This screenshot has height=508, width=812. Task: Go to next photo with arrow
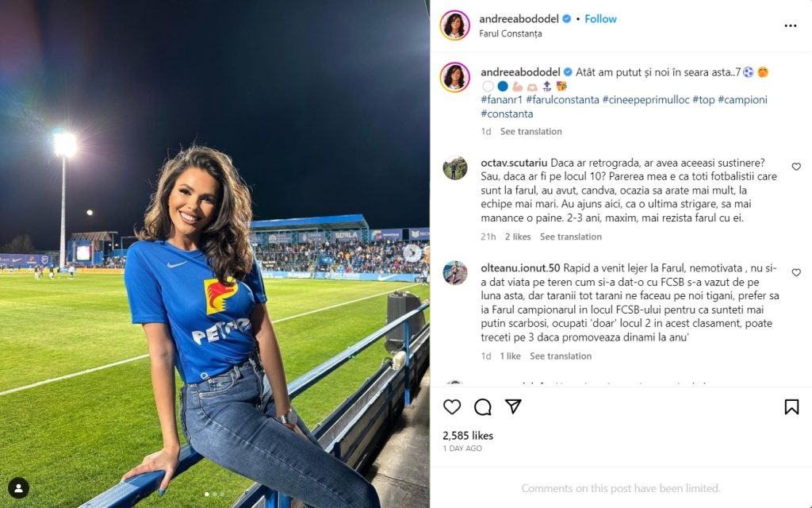[412, 252]
